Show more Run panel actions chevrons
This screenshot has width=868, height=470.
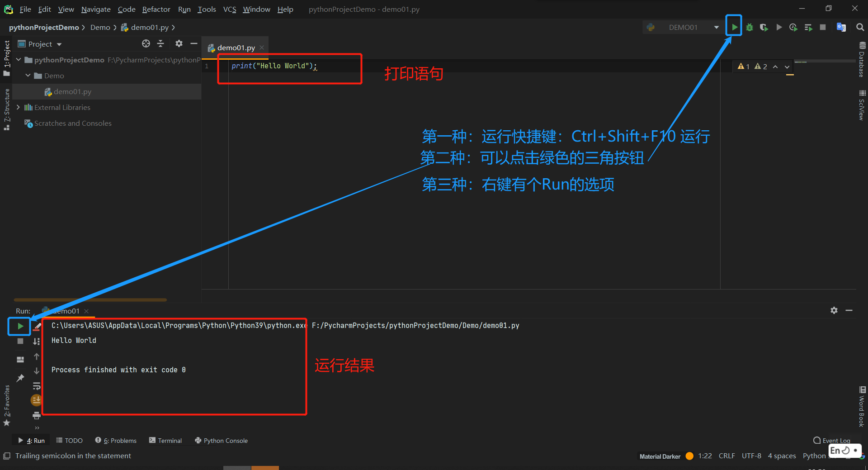(37, 427)
